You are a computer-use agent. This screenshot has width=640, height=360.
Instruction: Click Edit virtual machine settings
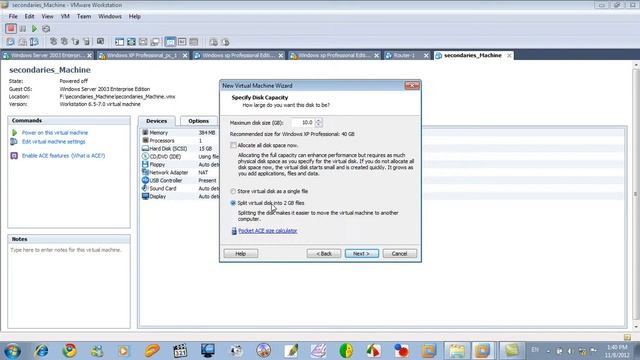pos(53,142)
